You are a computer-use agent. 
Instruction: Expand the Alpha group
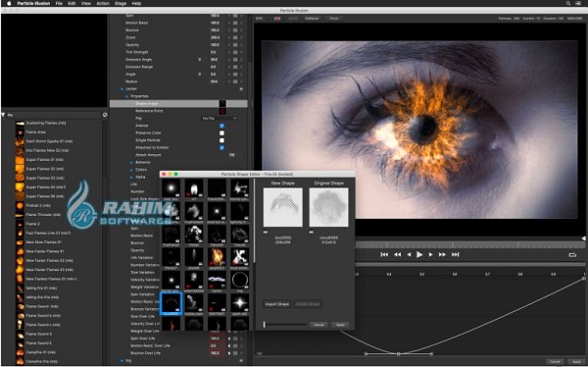131,177
